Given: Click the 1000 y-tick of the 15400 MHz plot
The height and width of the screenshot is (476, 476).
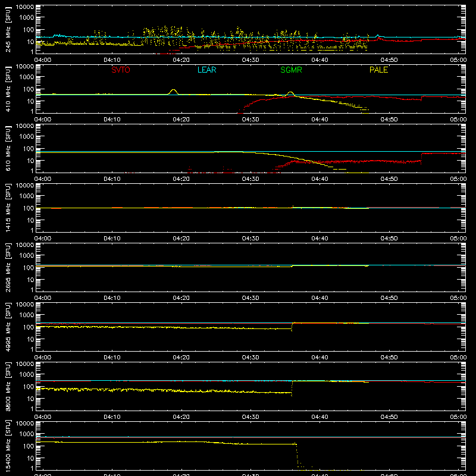Looking at the screenshot, I should pyautogui.click(x=27, y=434).
